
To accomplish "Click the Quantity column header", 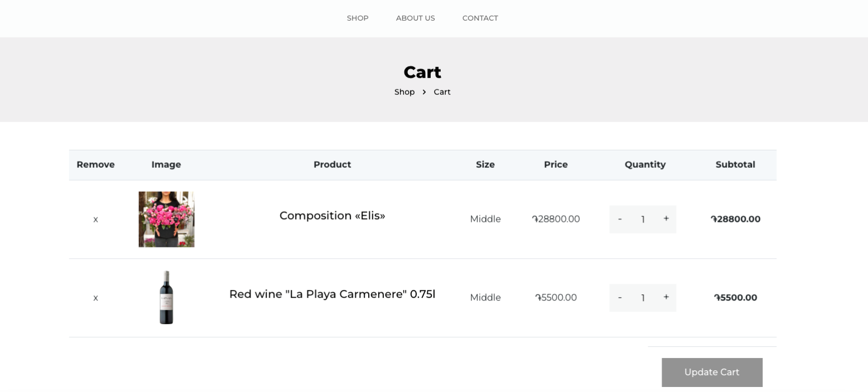I will tap(645, 164).
